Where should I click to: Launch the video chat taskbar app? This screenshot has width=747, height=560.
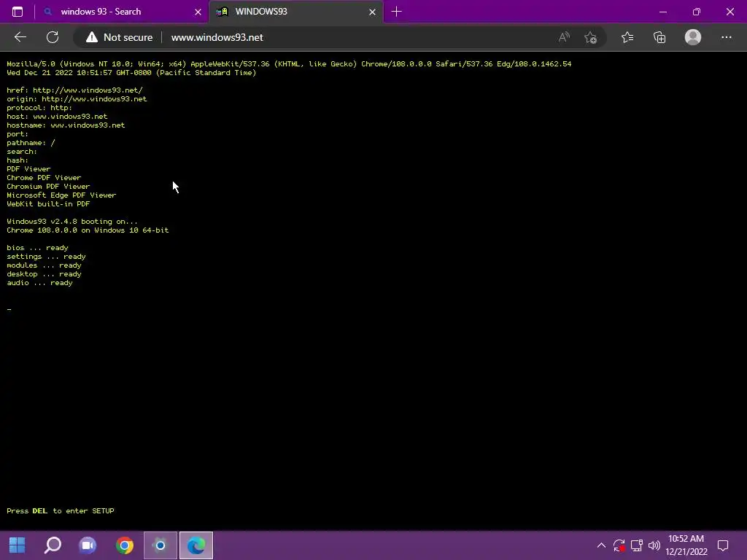pyautogui.click(x=88, y=545)
